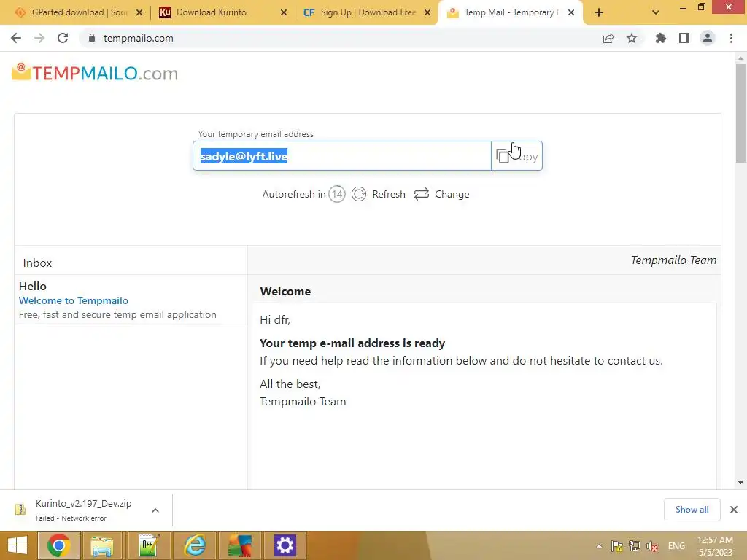
Task: Show hidden system tray icons
Action: pyautogui.click(x=600, y=546)
